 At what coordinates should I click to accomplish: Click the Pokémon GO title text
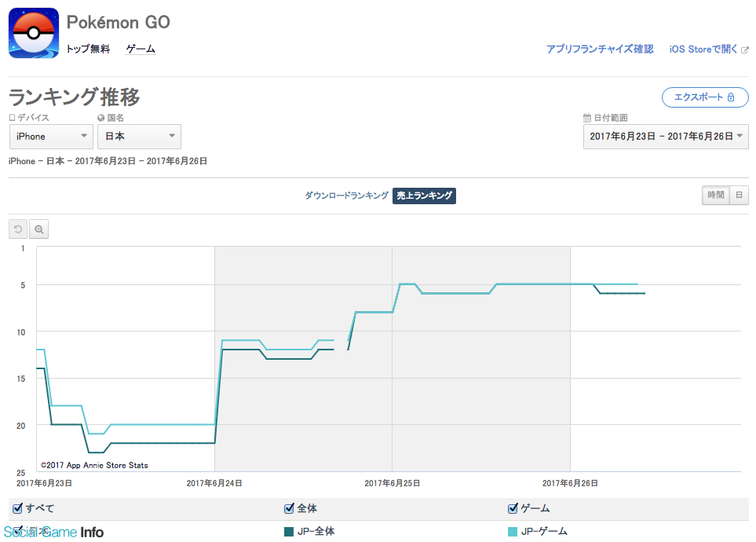118,22
